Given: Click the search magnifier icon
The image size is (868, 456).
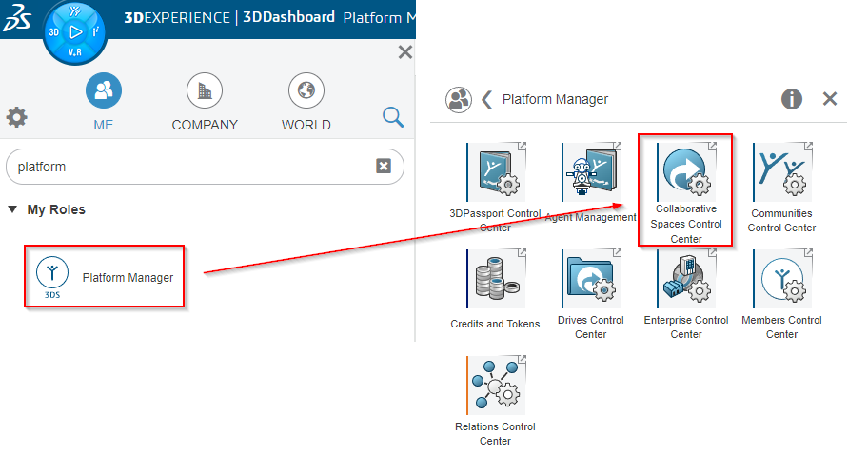Looking at the screenshot, I should coord(393,117).
